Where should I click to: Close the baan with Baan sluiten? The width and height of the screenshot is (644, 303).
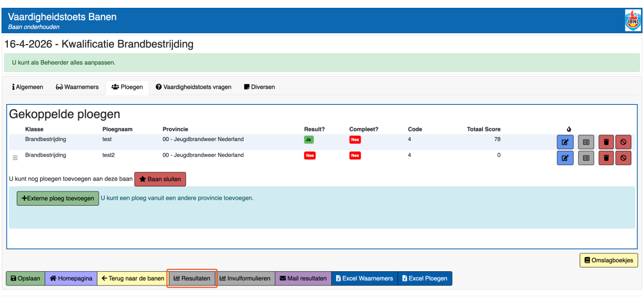coord(160,179)
